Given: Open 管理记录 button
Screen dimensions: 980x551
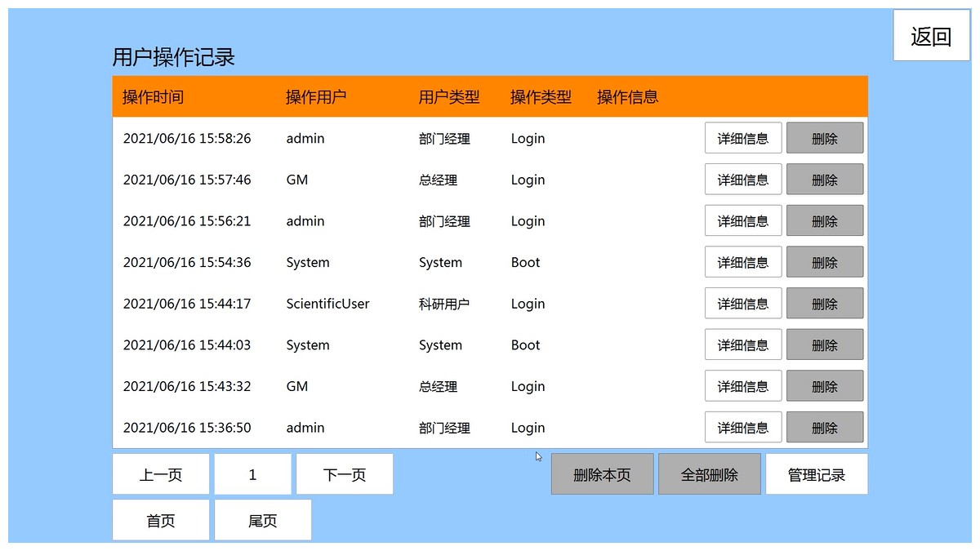Looking at the screenshot, I should (816, 474).
